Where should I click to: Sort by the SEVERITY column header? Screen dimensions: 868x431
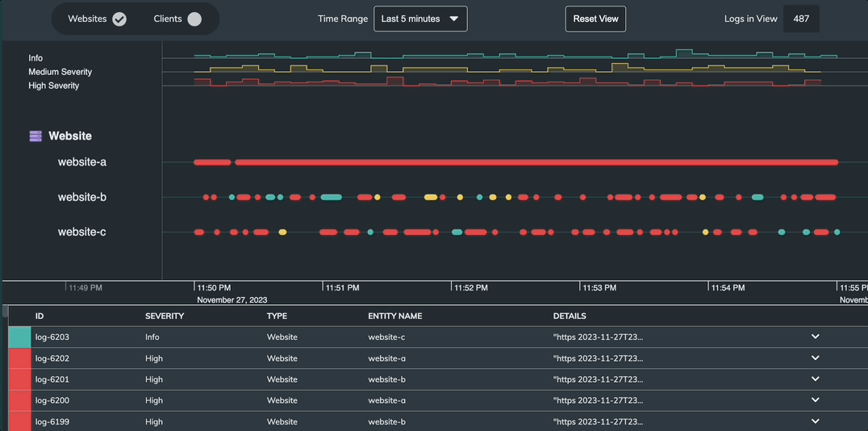165,316
